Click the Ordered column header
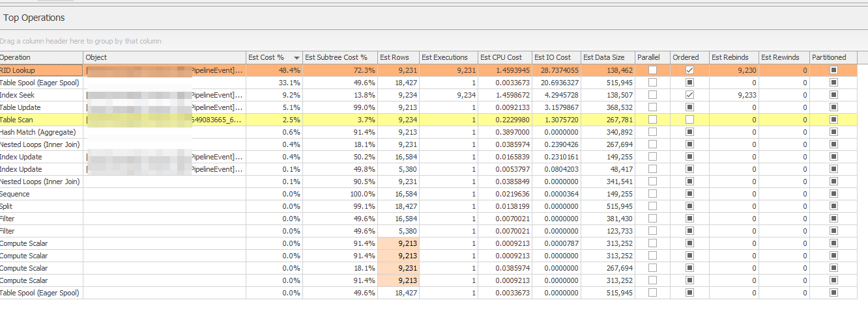The width and height of the screenshot is (868, 311). click(x=689, y=57)
